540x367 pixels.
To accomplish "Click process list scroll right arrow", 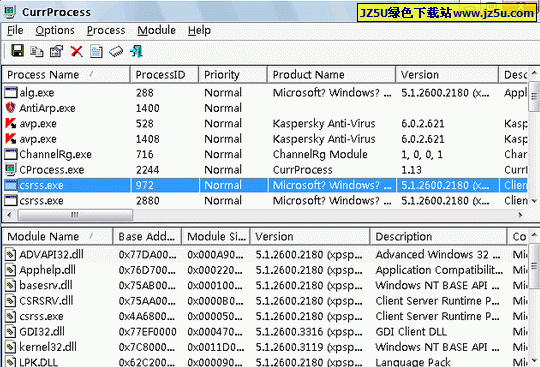I will [520, 215].
